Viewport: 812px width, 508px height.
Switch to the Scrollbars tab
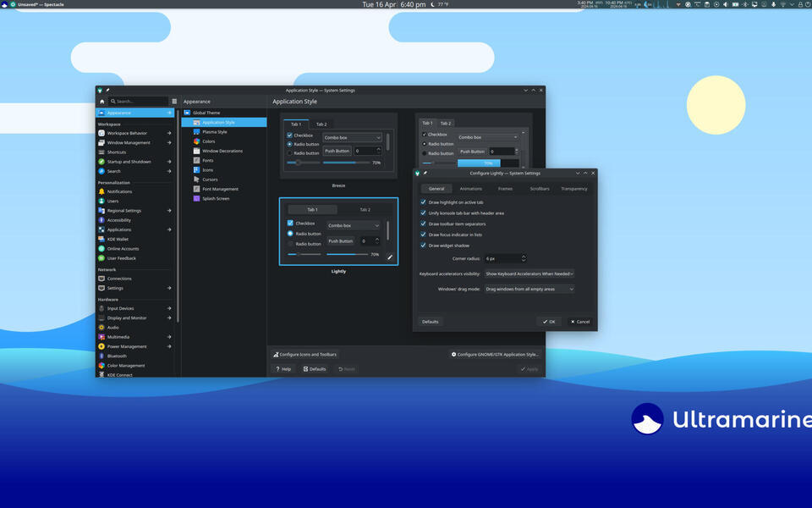540,189
